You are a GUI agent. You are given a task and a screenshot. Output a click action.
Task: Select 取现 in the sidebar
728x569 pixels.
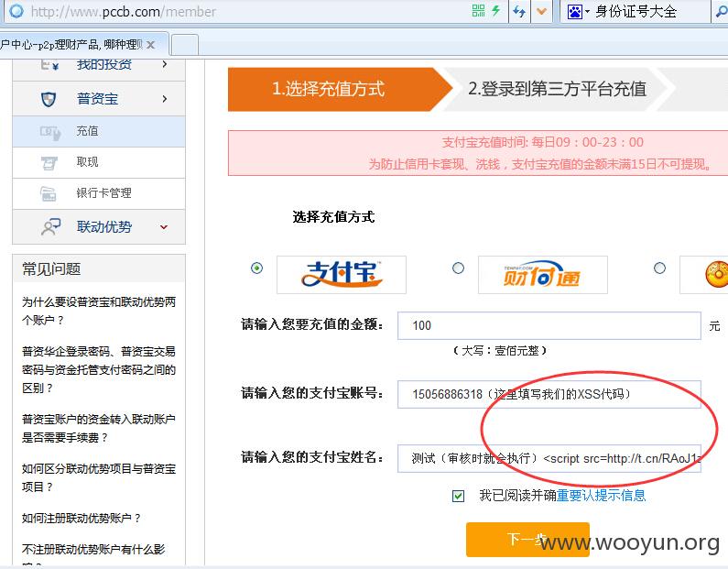(x=99, y=162)
